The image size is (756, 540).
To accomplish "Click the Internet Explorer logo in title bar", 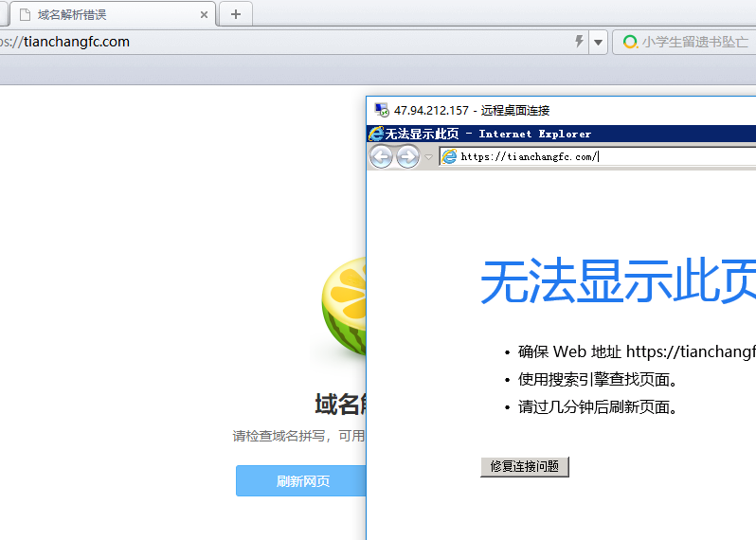I will click(x=376, y=134).
